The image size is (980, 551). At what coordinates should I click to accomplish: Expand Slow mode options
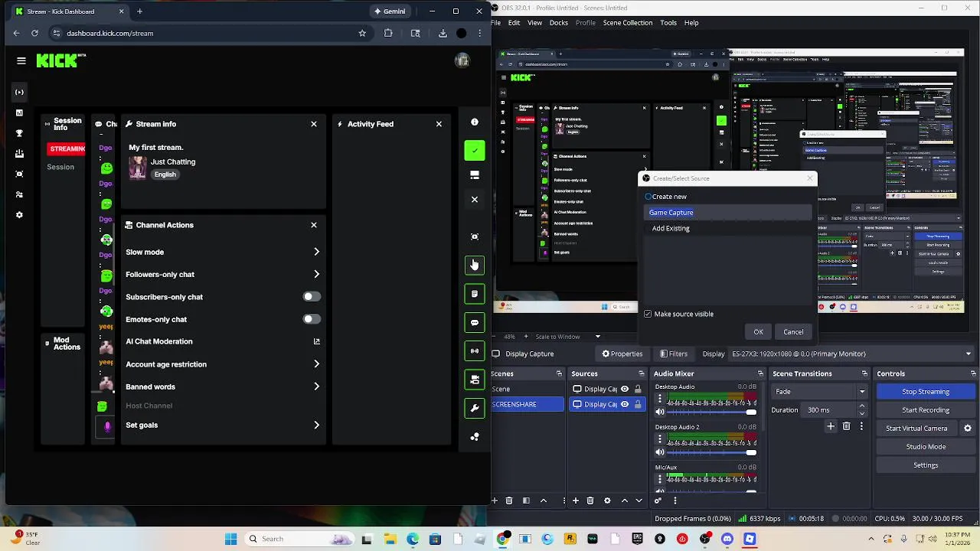316,252
